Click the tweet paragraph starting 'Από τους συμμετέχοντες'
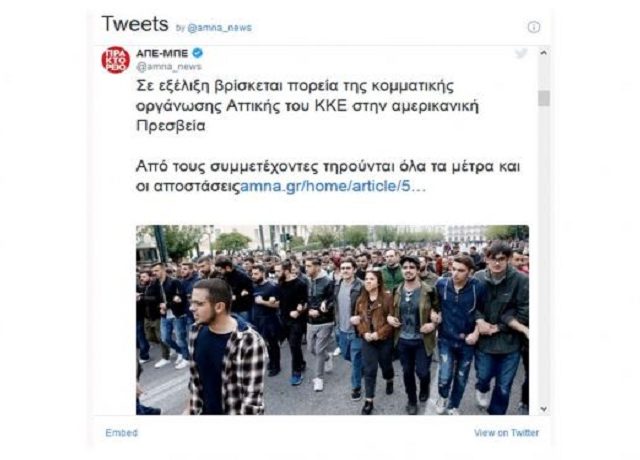This screenshot has width=640, height=460. 328,176
